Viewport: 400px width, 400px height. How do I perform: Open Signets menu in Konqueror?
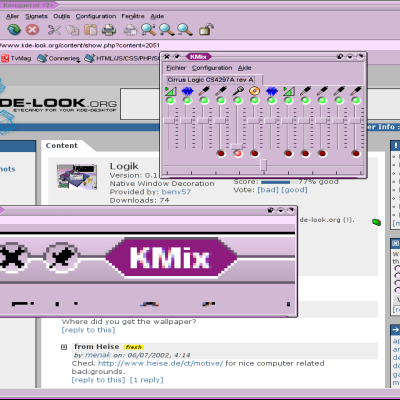(36, 16)
